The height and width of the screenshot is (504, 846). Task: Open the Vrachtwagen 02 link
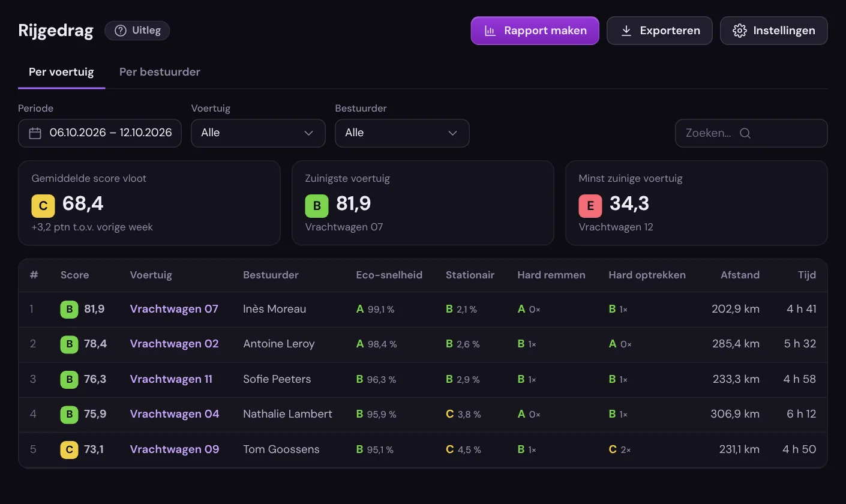[x=175, y=344]
